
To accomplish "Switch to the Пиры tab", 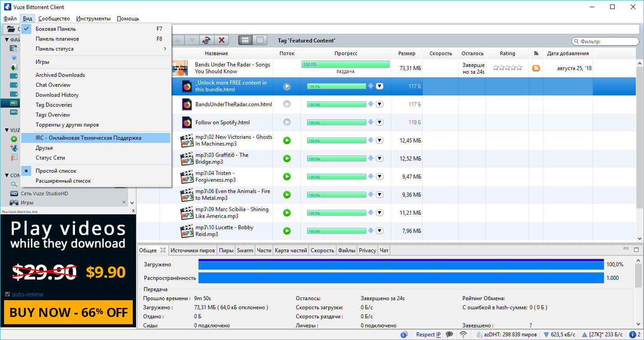I will pos(226,250).
